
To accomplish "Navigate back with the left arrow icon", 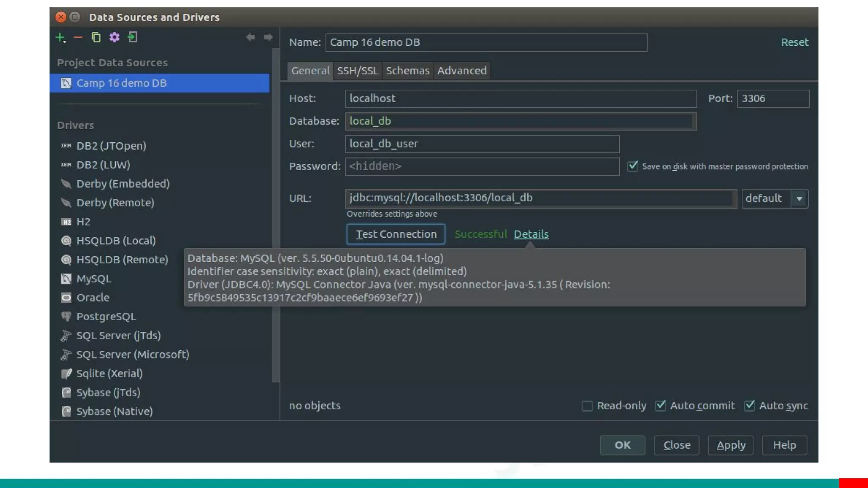I will [250, 37].
